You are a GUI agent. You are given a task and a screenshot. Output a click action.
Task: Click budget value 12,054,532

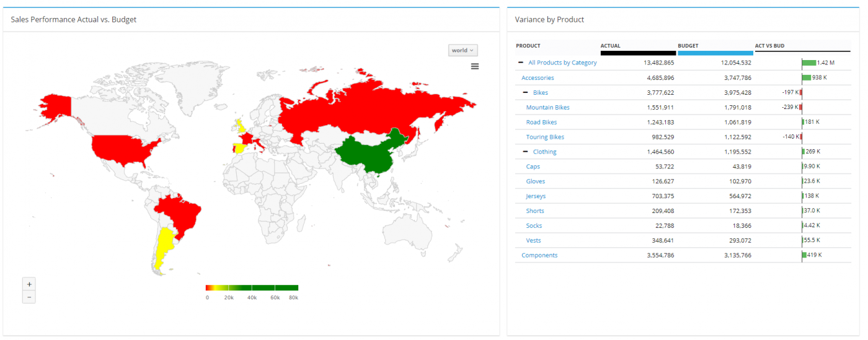tap(736, 63)
